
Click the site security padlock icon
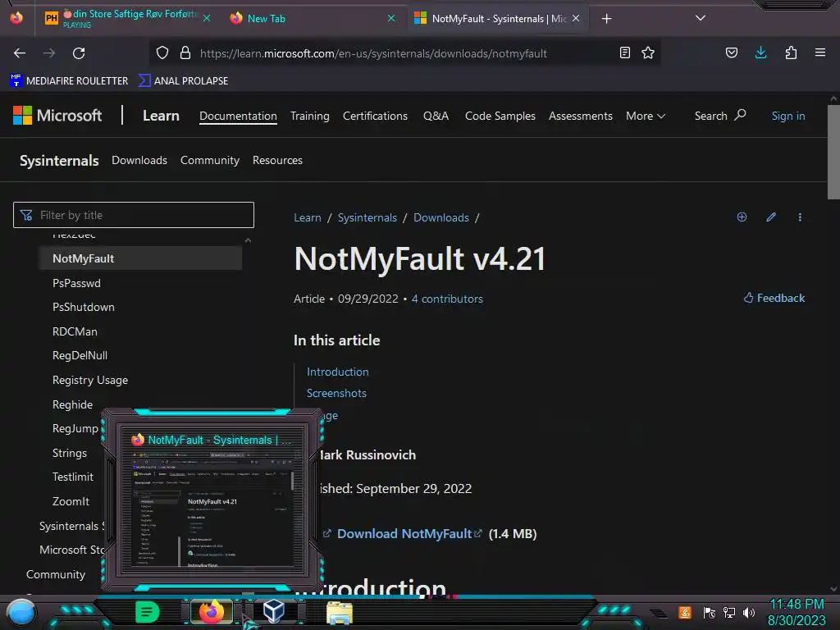click(x=185, y=53)
